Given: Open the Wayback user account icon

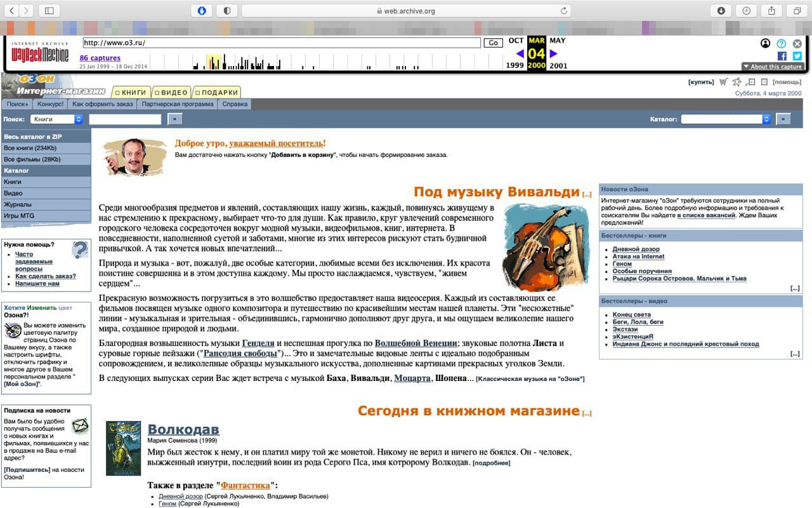Looking at the screenshot, I should click(766, 44).
